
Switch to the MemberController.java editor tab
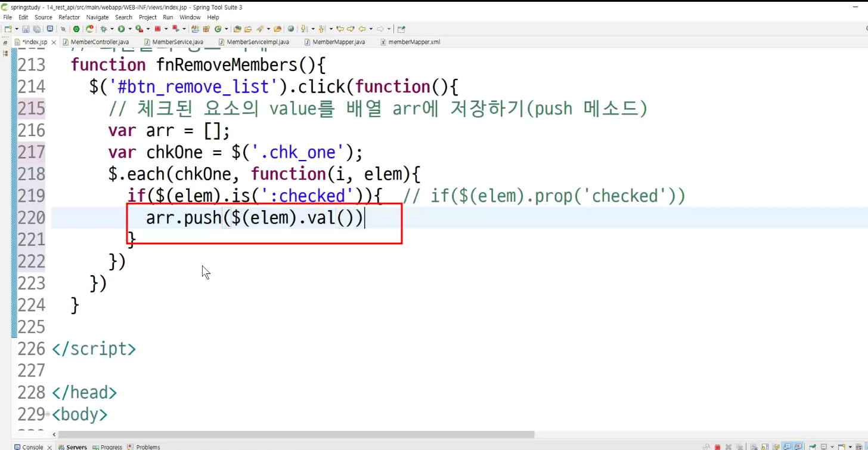95,42
